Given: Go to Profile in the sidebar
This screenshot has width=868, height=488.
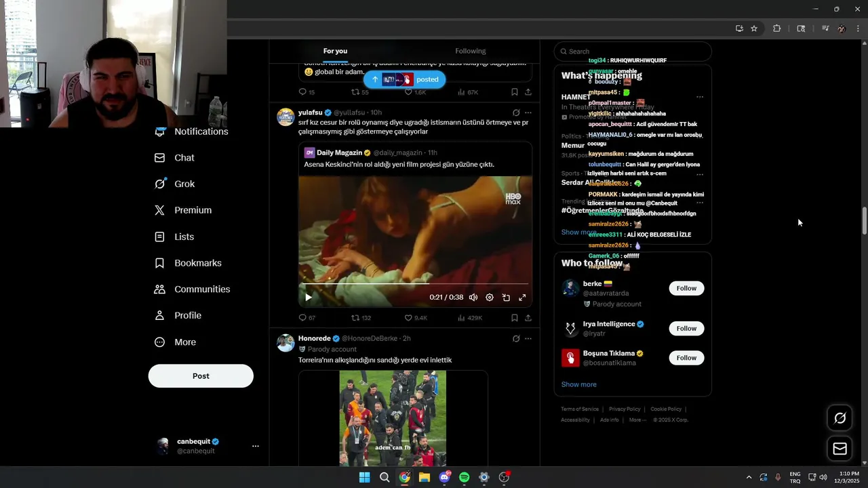Looking at the screenshot, I should click(178, 316).
